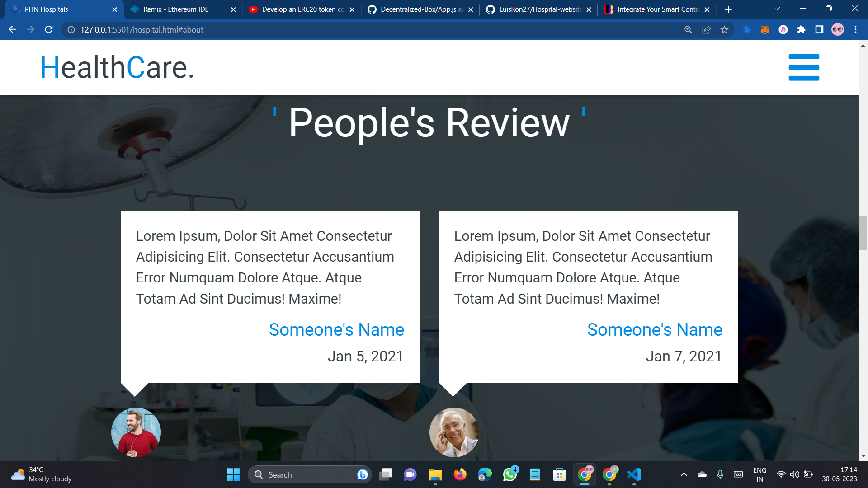Open the tab search dropdown arrow

777,8
